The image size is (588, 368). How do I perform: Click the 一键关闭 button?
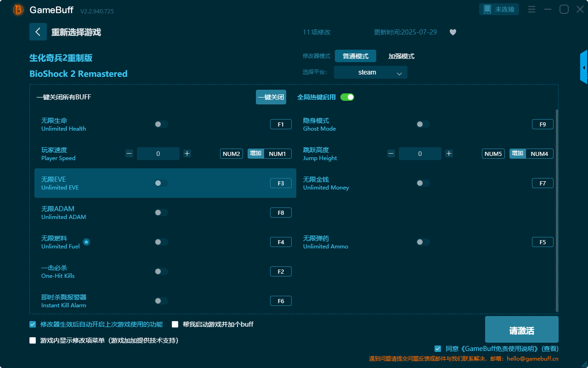click(x=271, y=97)
